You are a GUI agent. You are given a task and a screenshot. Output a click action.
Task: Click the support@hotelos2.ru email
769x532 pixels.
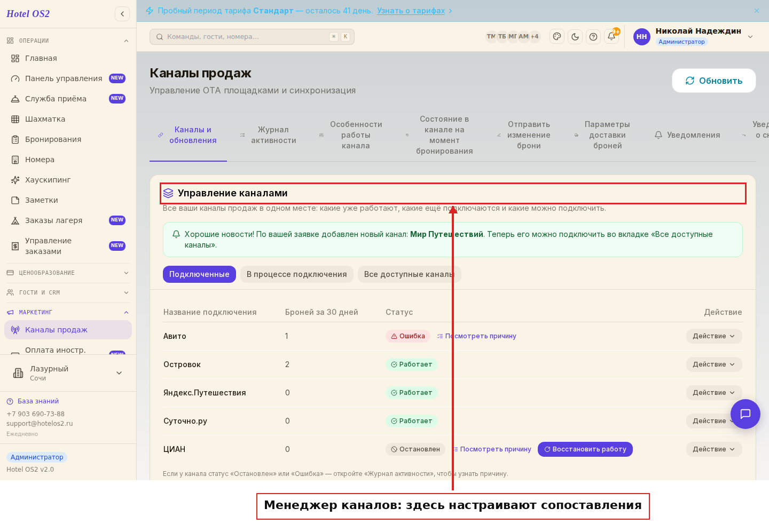pos(40,424)
